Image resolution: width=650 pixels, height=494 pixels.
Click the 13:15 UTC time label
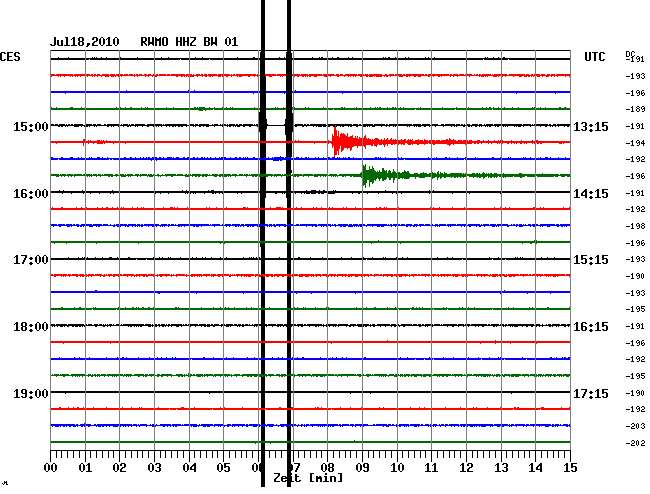pos(591,127)
